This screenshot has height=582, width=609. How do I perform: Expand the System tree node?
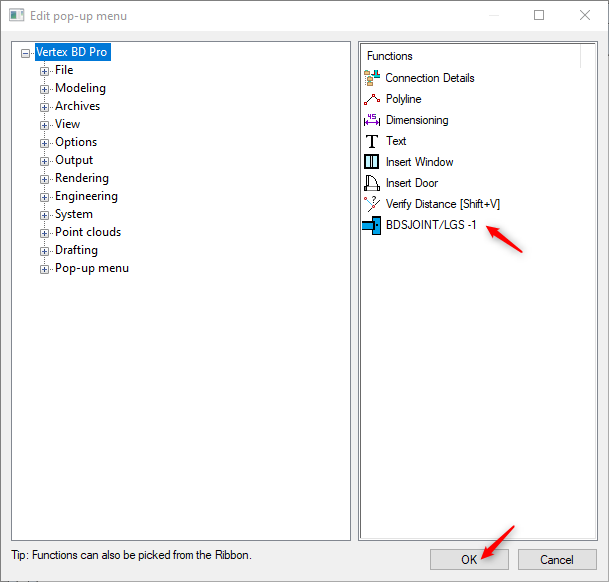(44, 215)
